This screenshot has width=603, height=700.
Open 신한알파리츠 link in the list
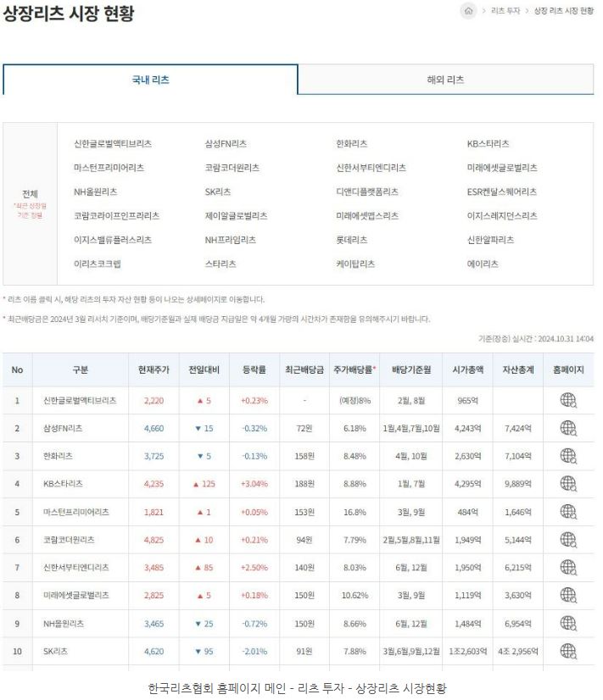(x=490, y=240)
